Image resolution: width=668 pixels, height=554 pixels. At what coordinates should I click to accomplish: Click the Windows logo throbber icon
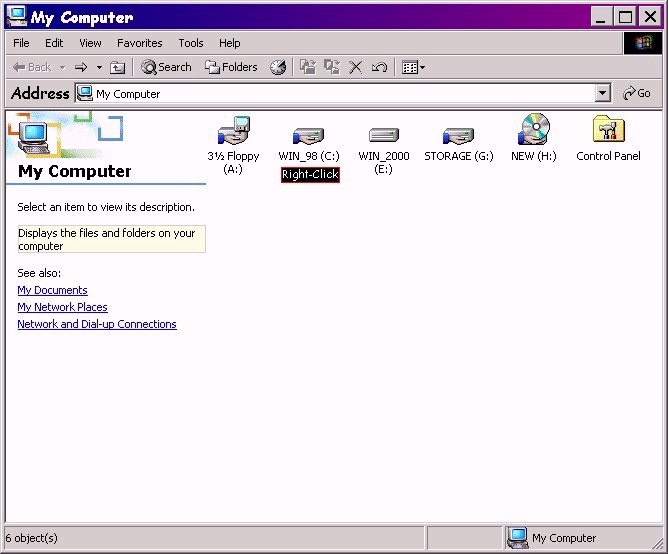click(x=643, y=43)
